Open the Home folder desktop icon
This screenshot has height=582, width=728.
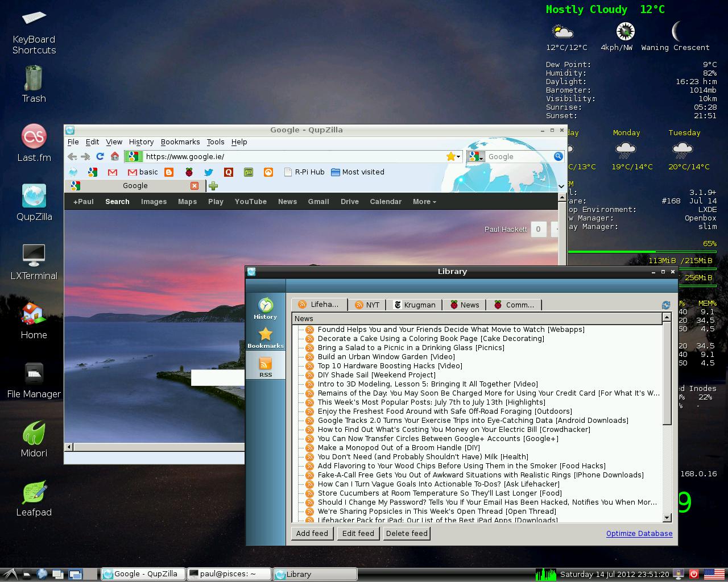tap(34, 321)
